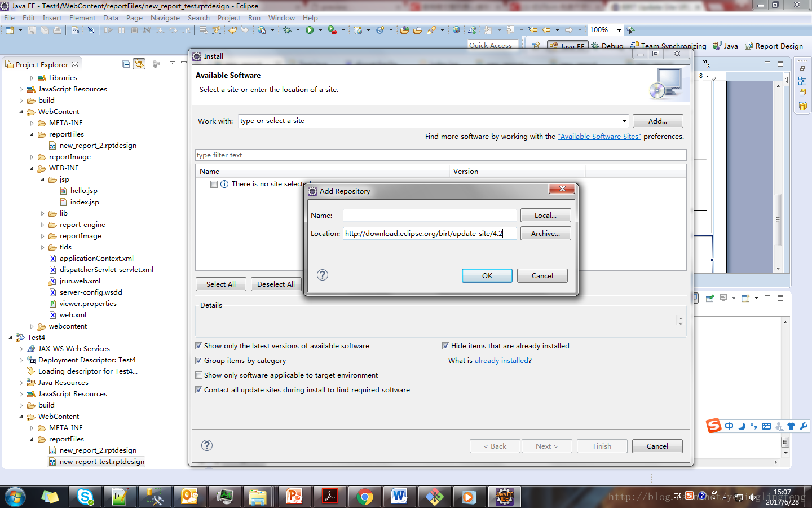Open Chrome from the taskbar
Screen dimensions: 812x508
pos(365,497)
